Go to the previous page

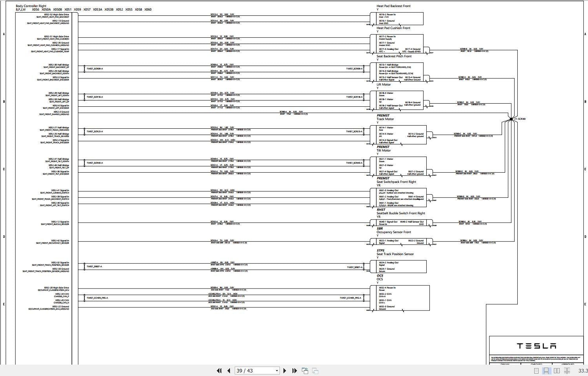pos(228,371)
